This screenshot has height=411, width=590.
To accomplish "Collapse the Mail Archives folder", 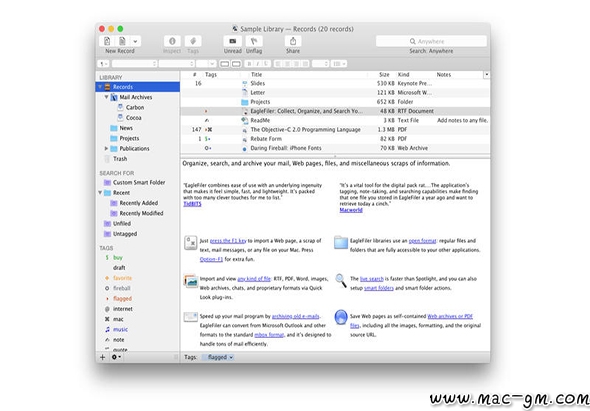I will (106, 97).
